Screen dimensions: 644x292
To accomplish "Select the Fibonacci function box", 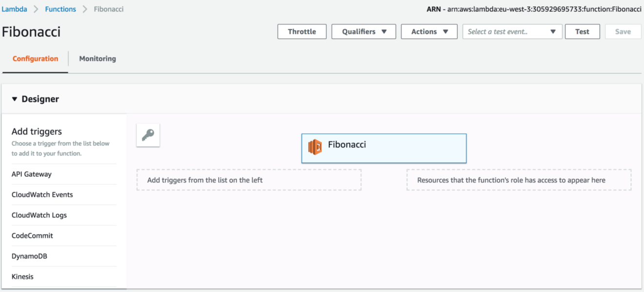I will [384, 148].
